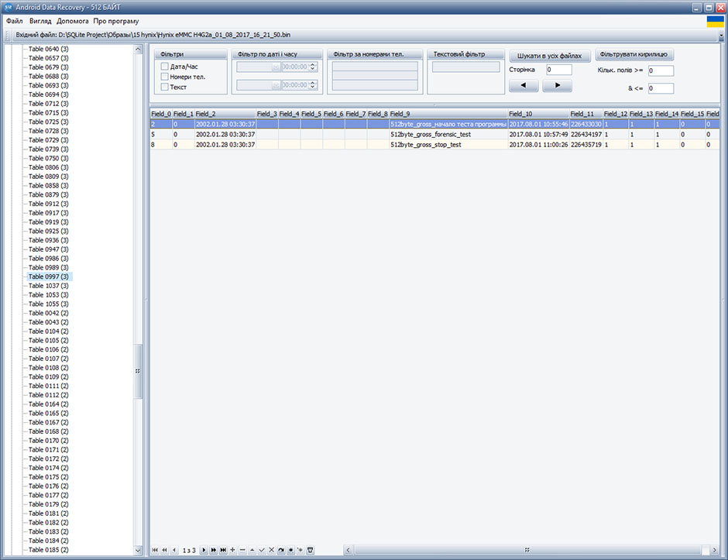This screenshot has width=728, height=560.
Task: Sort by the Field_10 column header
Action: pyautogui.click(x=538, y=114)
